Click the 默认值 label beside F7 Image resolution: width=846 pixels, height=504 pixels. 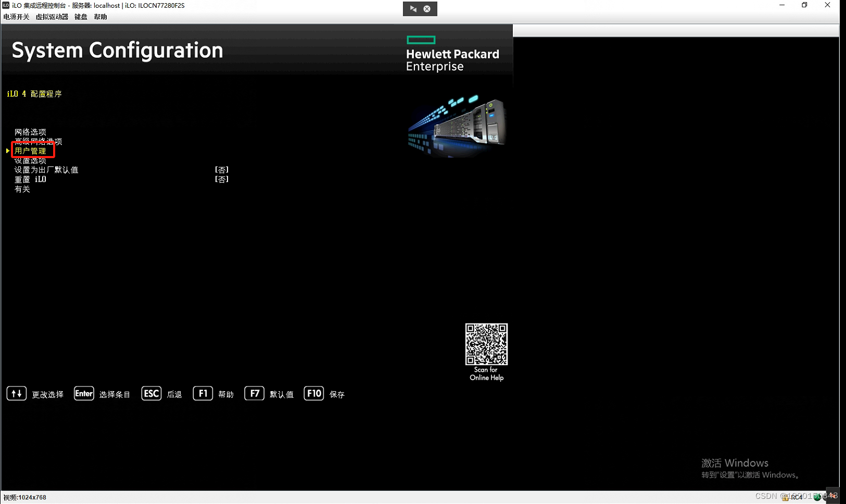(282, 395)
